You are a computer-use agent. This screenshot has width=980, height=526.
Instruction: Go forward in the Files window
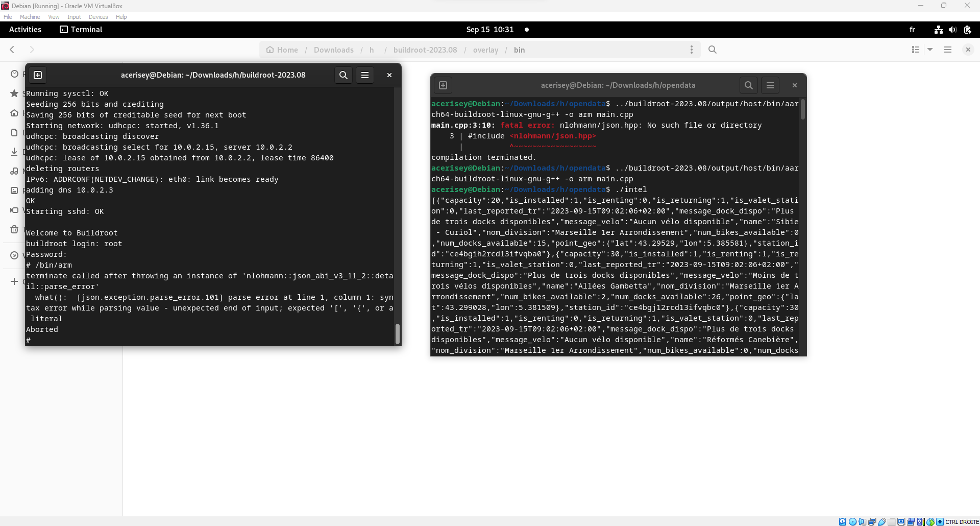click(32, 50)
